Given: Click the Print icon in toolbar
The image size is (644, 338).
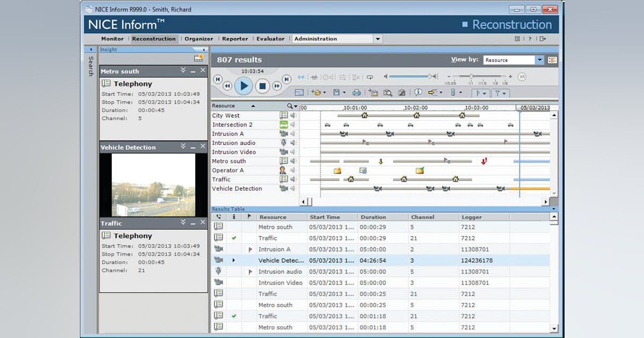Looking at the screenshot, I should [x=356, y=93].
